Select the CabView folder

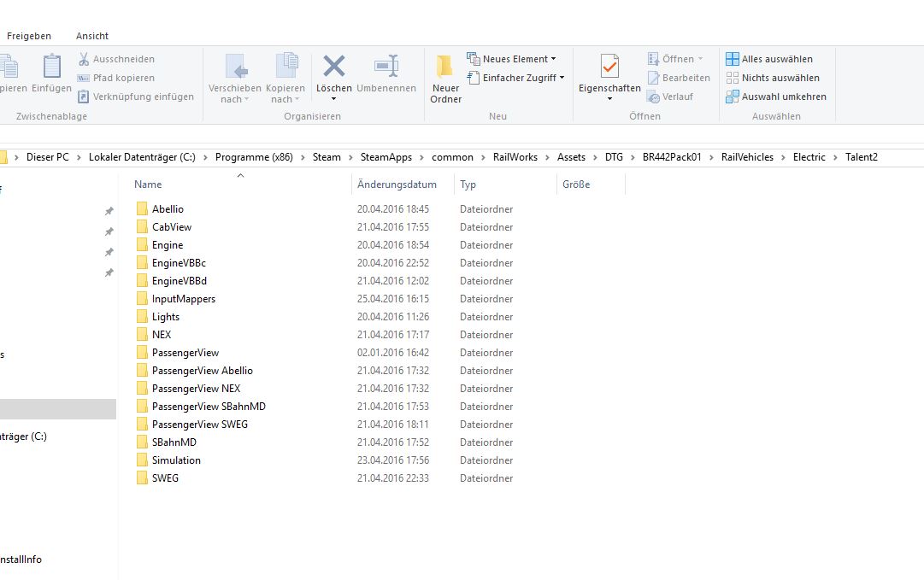(x=172, y=227)
